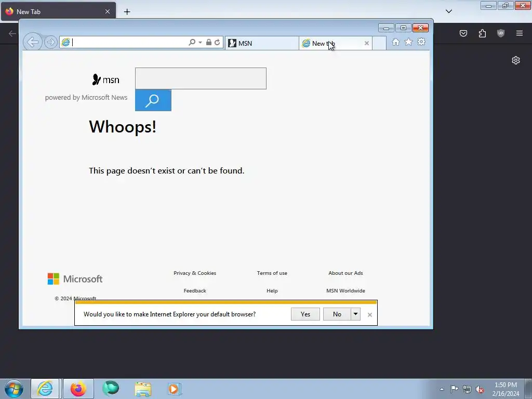Screen dimensions: 532x399
Task: Minimize the Internet Explorer window
Action: (x=386, y=28)
